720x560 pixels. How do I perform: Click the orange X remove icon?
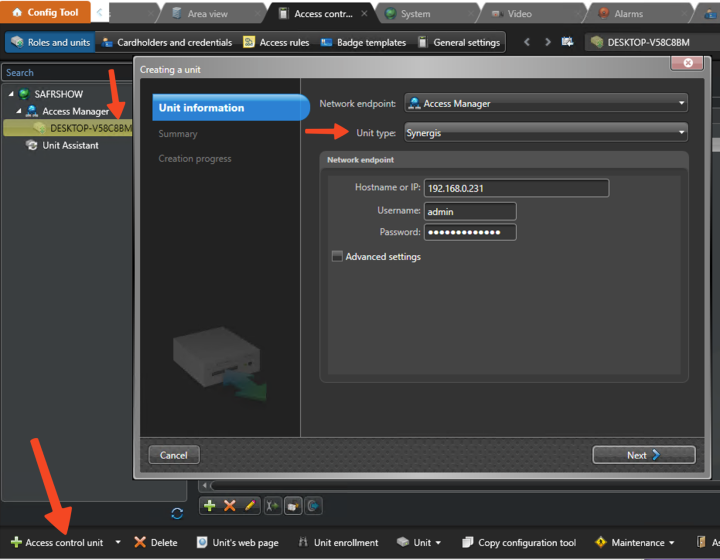click(230, 506)
